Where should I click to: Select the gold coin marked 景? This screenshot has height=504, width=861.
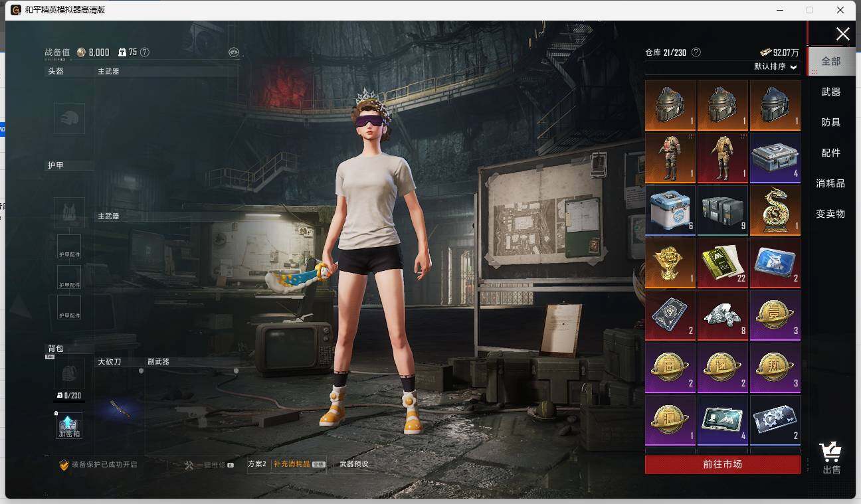(x=775, y=315)
